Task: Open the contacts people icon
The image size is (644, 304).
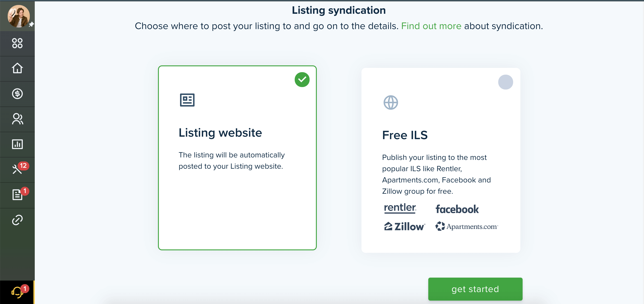Action: tap(17, 119)
